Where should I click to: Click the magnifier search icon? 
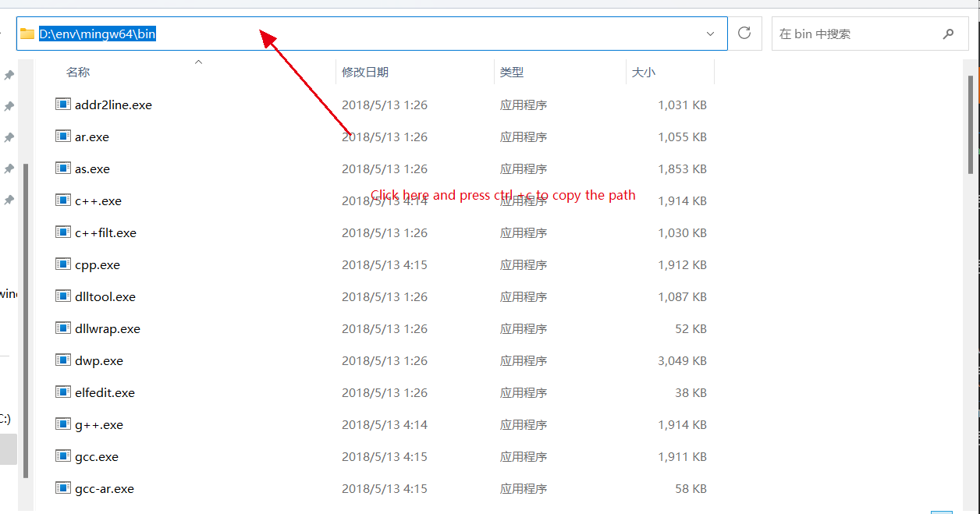pos(948,34)
